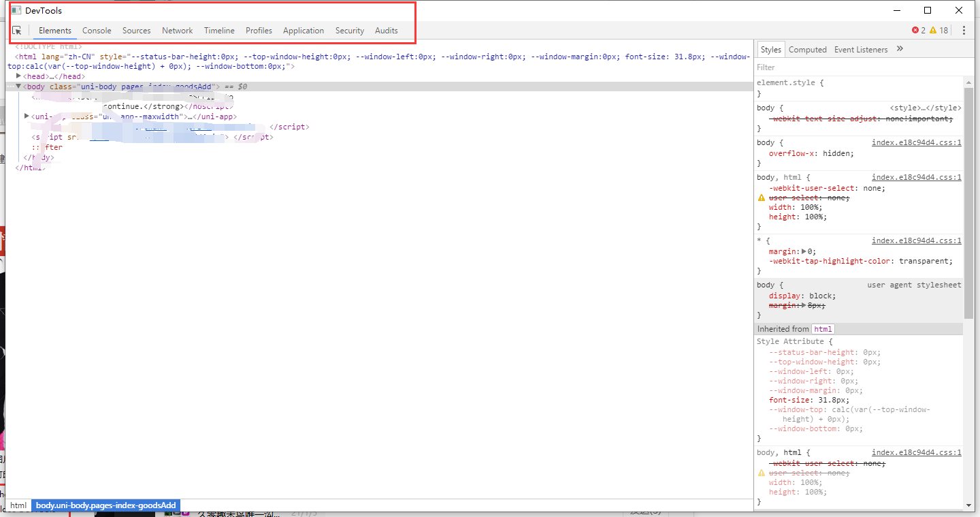Image resolution: width=980 pixels, height=517 pixels.
Task: Select the Styles sidebar tab
Action: 771,50
